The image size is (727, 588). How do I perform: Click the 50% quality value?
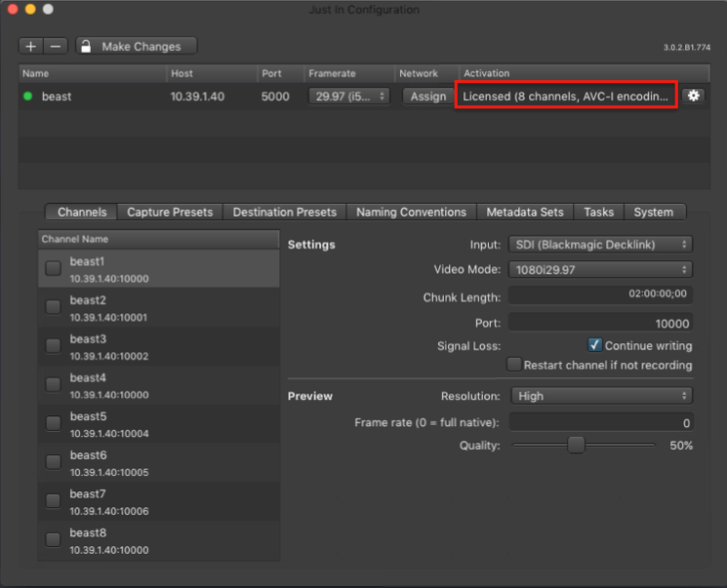(x=681, y=446)
